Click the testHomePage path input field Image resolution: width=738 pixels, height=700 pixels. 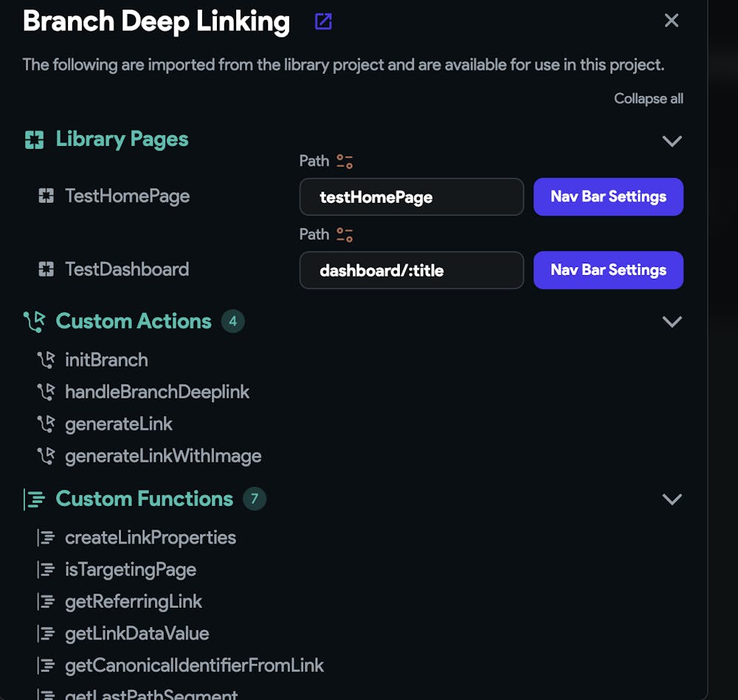coord(411,197)
